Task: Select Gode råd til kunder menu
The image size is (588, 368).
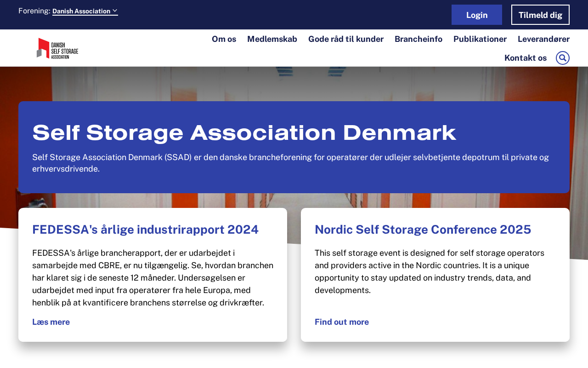Action: (x=345, y=39)
